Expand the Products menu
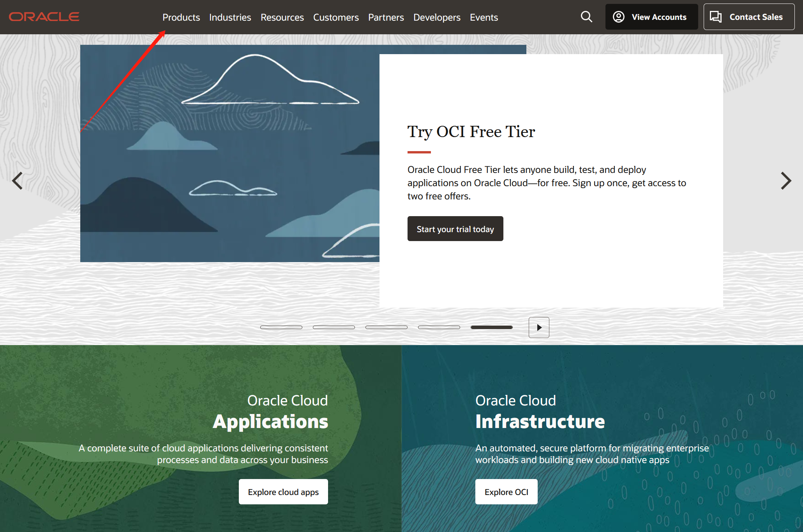Viewport: 803px width, 532px height. pyautogui.click(x=181, y=18)
